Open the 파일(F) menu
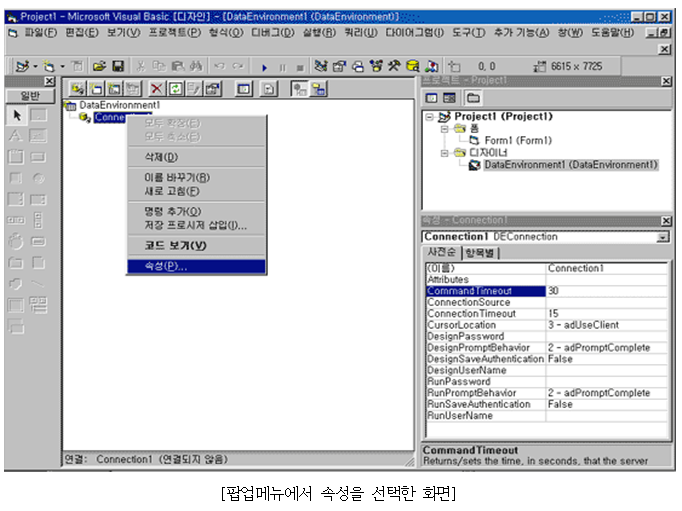The image size is (682, 511). [40, 33]
